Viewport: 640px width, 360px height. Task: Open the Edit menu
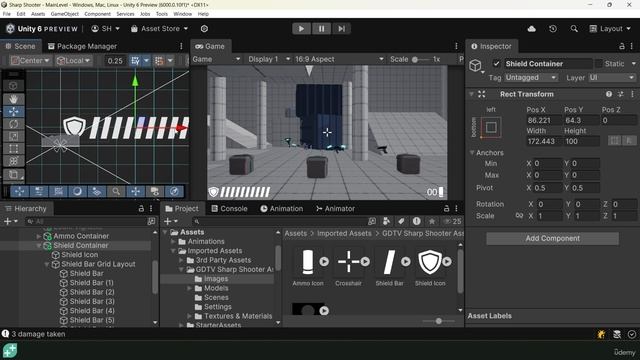(21, 14)
